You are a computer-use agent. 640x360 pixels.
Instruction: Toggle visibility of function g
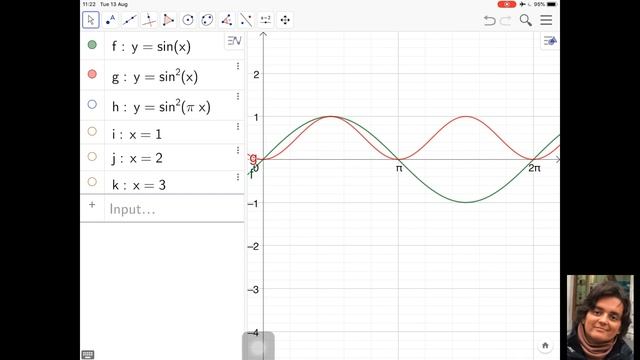[x=92, y=74]
